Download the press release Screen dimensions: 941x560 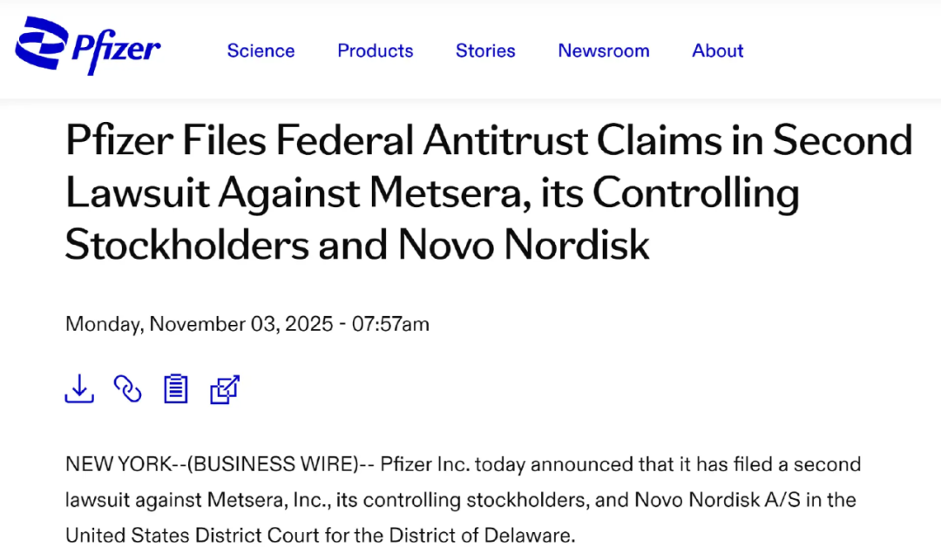(79, 388)
